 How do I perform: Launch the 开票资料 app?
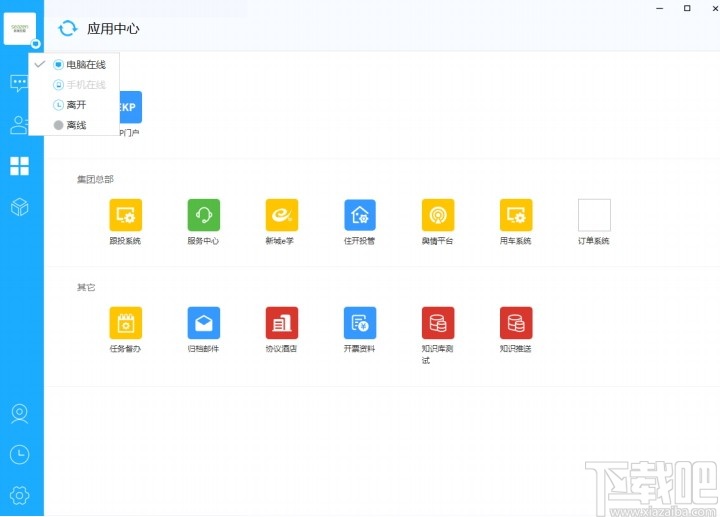coord(360,323)
